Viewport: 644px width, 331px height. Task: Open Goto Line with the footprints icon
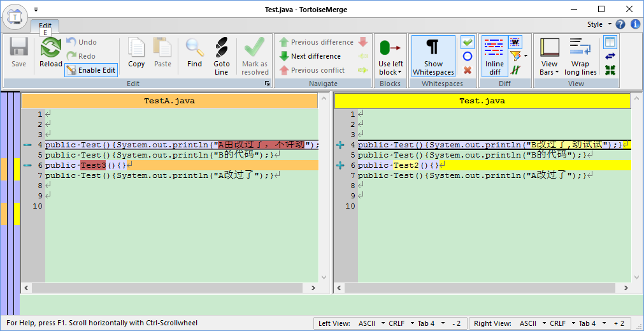(222, 56)
